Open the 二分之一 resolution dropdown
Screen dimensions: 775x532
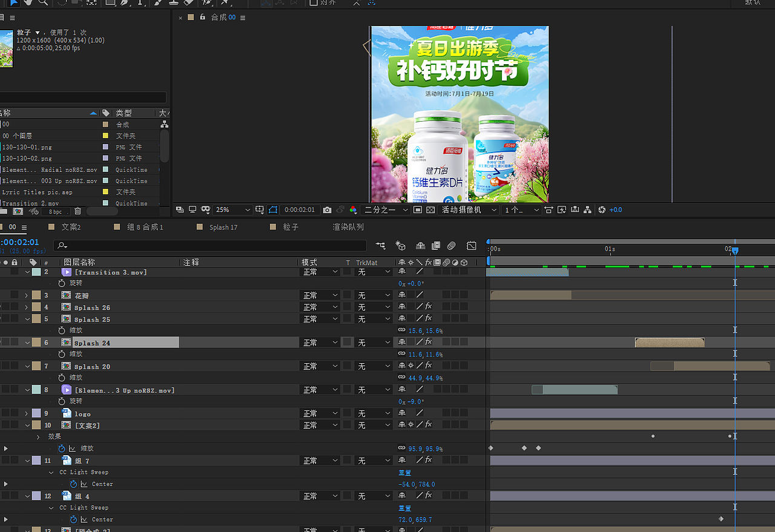(384, 210)
